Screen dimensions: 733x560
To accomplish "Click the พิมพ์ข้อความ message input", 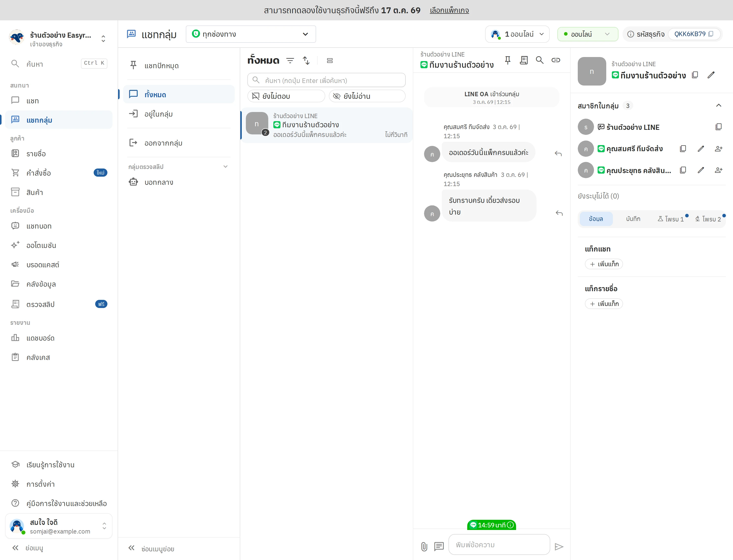I will (499, 545).
